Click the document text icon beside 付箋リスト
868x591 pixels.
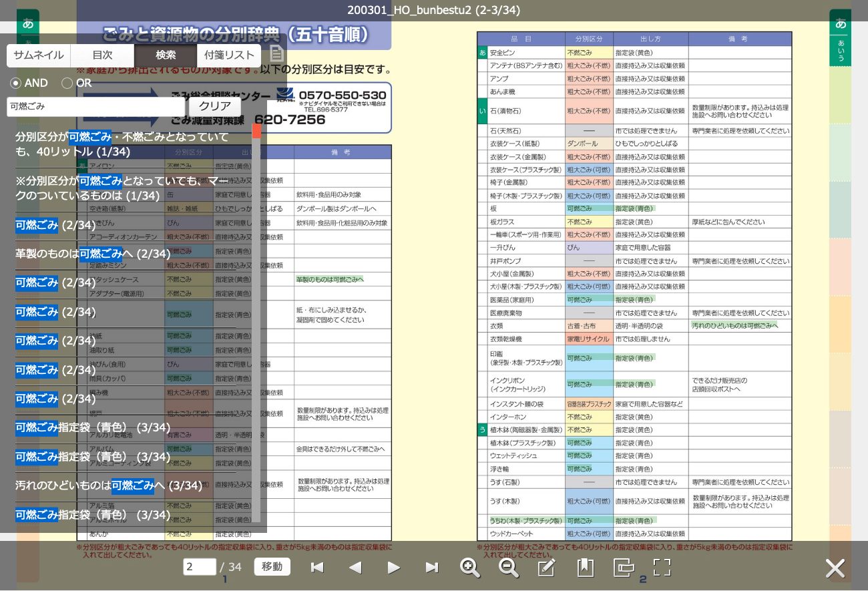tap(276, 54)
